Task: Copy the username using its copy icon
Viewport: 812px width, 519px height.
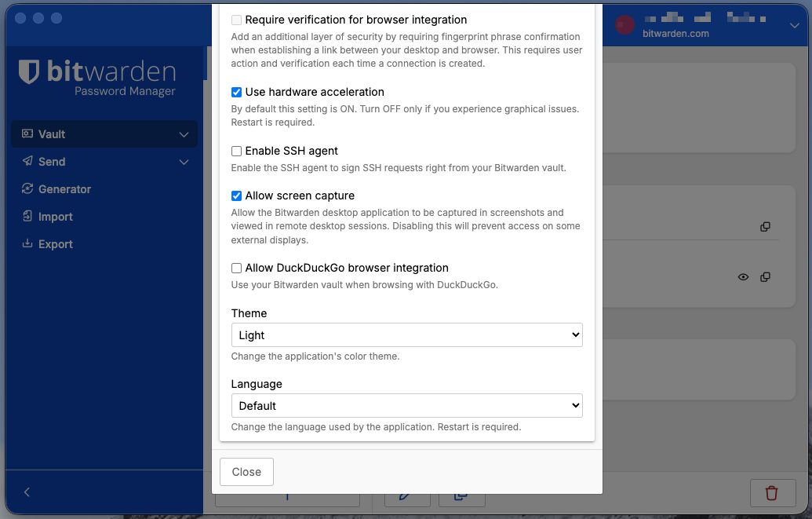Action: (x=765, y=226)
